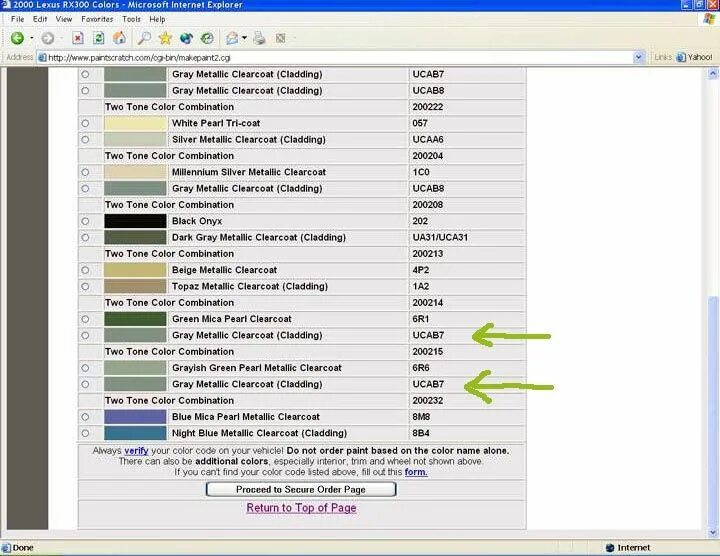Click the vertical scrollbar down arrow
Screen dimensions: 720x556
713,533
